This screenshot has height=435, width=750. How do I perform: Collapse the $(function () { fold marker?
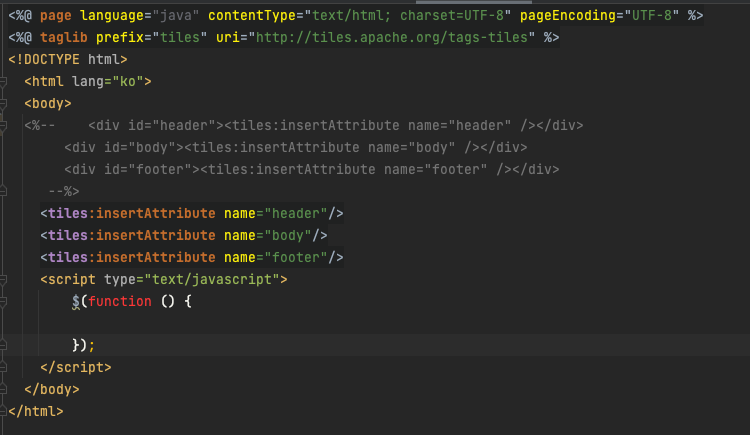point(3,302)
